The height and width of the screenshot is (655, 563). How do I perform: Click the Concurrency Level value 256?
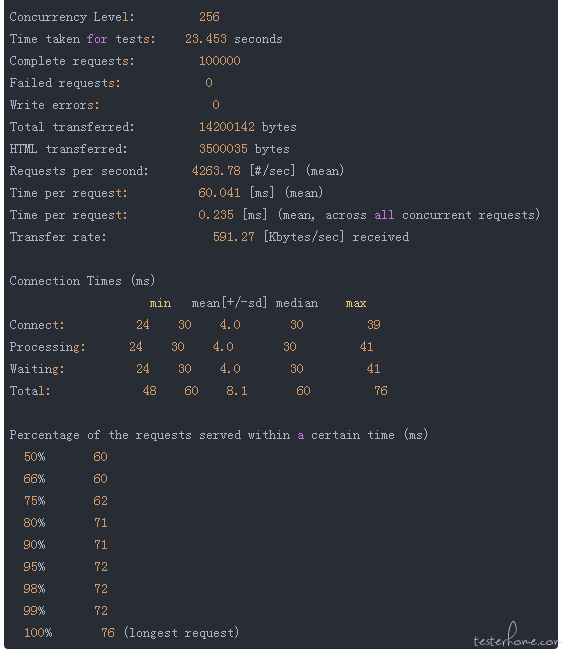[x=209, y=17]
